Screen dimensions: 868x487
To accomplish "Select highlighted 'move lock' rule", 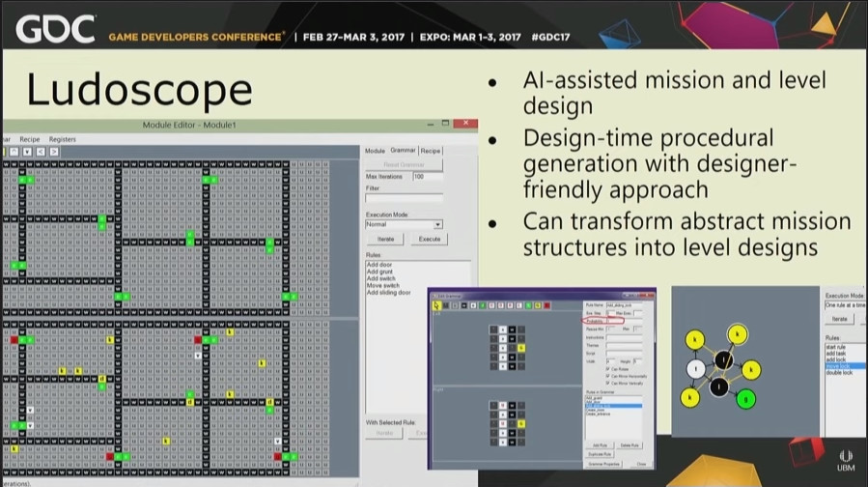I will (845, 366).
